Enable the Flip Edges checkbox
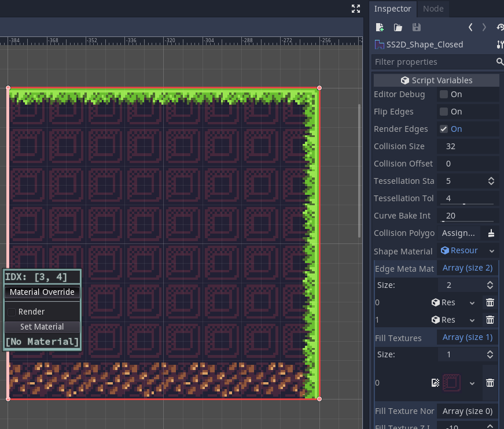 (x=444, y=112)
